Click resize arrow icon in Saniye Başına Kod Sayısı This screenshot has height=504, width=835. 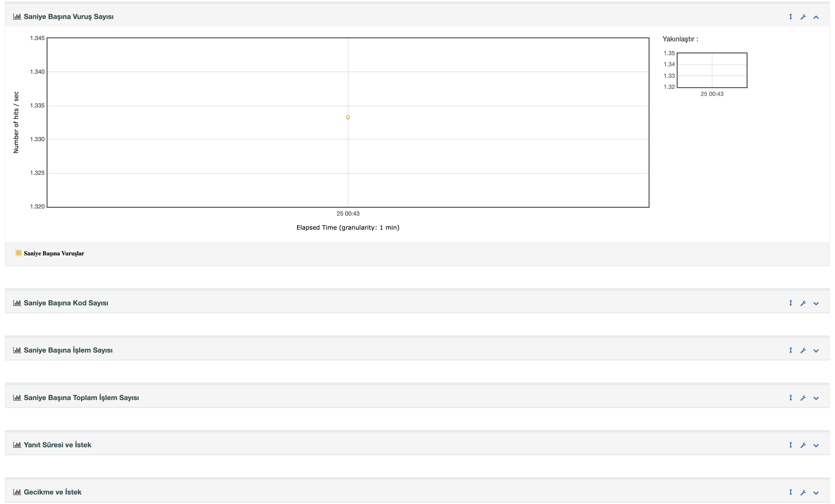pos(790,303)
